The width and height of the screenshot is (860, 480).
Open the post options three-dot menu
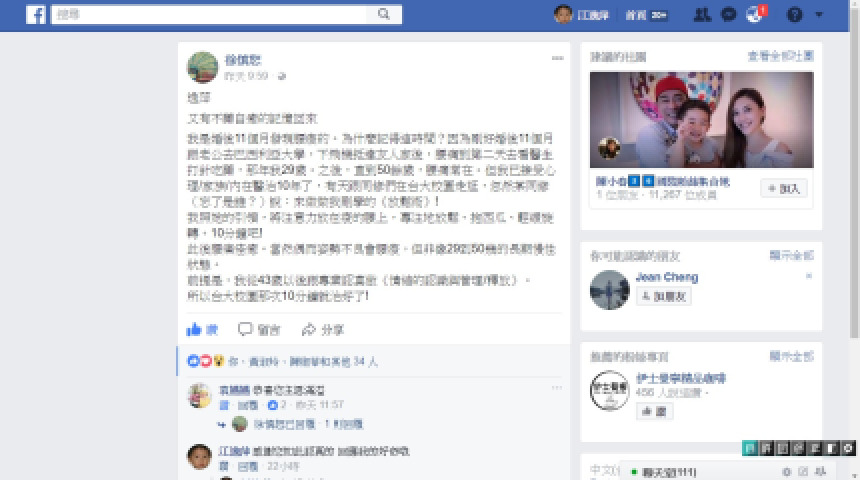tap(557, 58)
